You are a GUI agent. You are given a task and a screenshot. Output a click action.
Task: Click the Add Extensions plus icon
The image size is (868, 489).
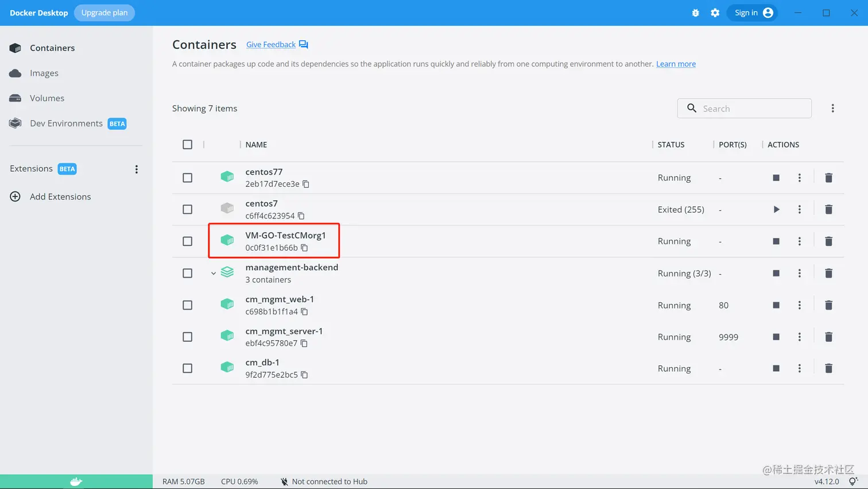(x=15, y=197)
